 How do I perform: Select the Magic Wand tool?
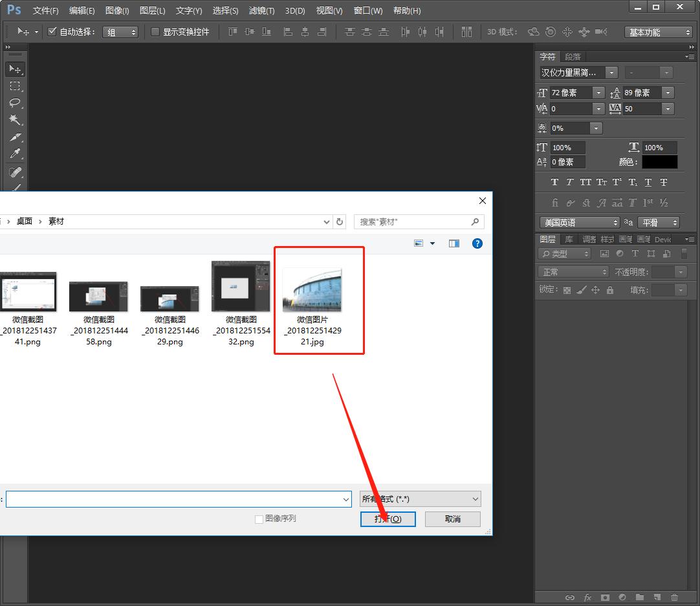pyautogui.click(x=14, y=120)
